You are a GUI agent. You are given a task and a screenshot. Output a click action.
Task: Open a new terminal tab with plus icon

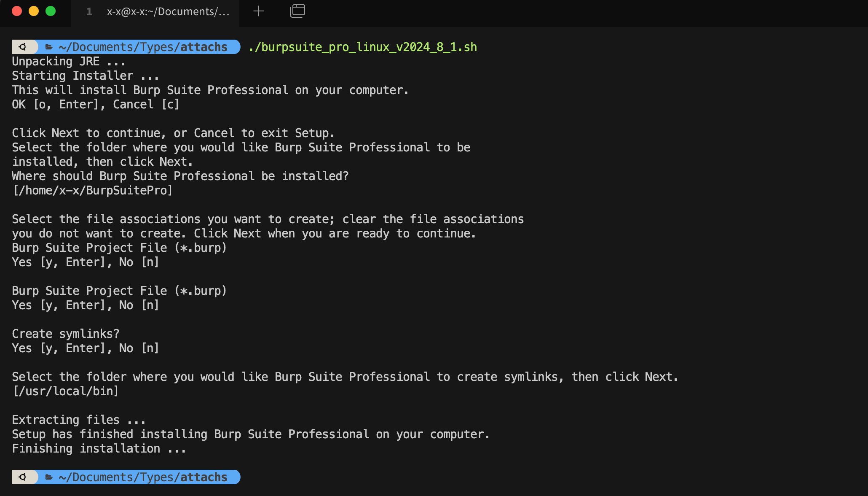pos(259,11)
